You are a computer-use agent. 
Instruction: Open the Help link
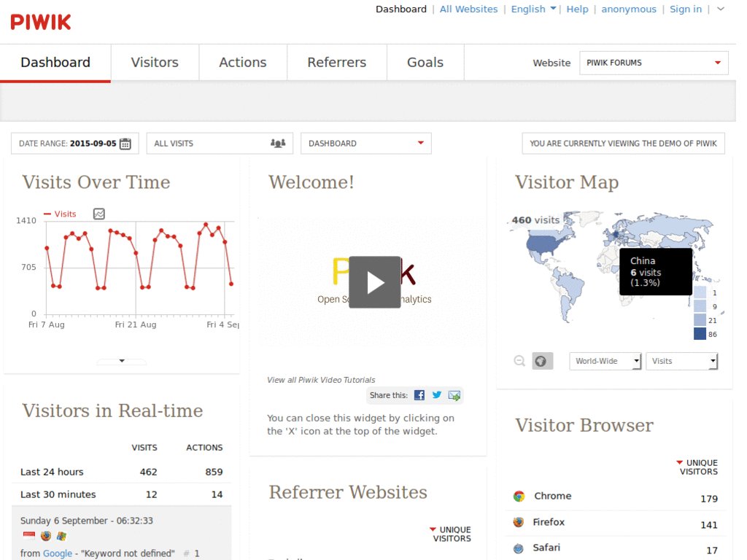[x=578, y=9]
